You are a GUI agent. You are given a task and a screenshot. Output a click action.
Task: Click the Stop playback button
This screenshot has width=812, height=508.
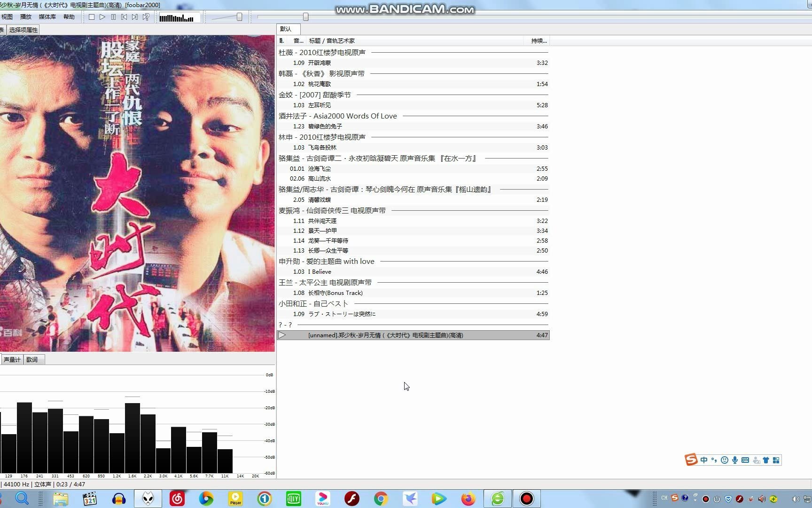tap(92, 17)
